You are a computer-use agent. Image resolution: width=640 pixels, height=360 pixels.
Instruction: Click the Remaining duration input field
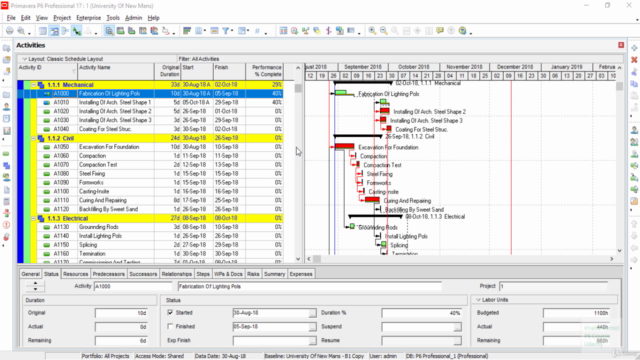coord(121,340)
